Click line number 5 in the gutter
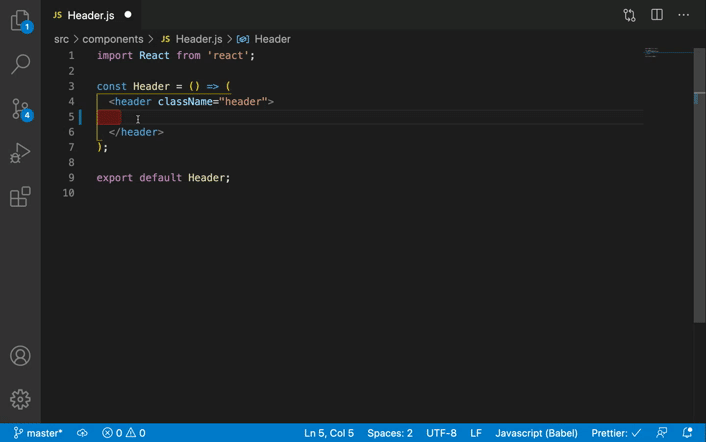Viewport: 706px width, 442px height. coord(71,117)
